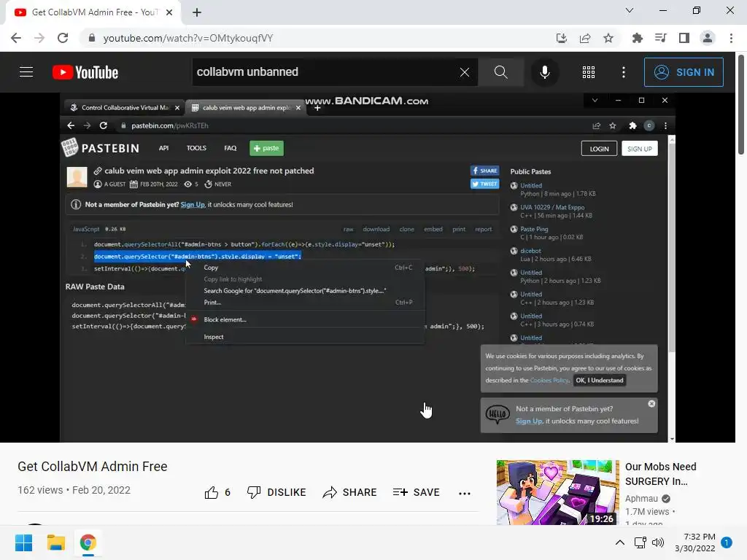Toggle Chrome side panel
The image size is (747, 560).
tap(684, 38)
